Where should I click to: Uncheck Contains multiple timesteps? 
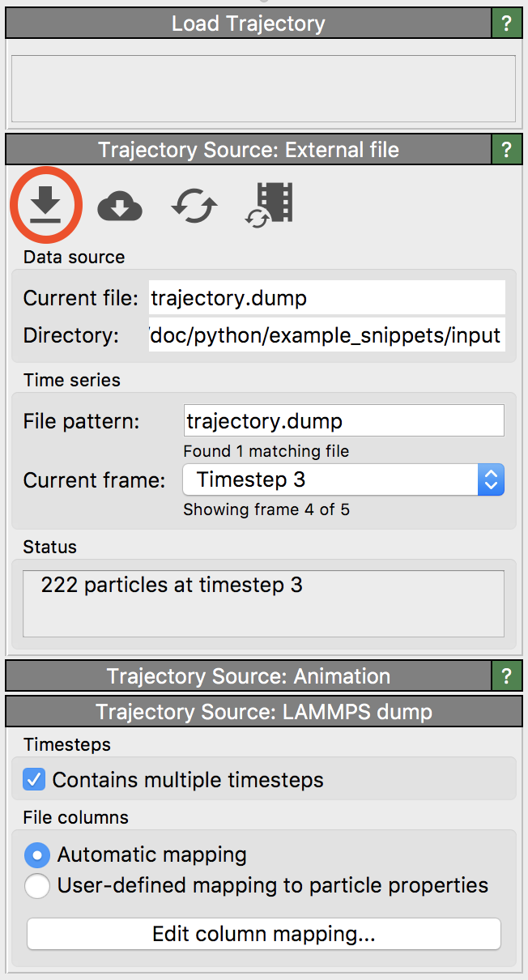click(x=35, y=780)
